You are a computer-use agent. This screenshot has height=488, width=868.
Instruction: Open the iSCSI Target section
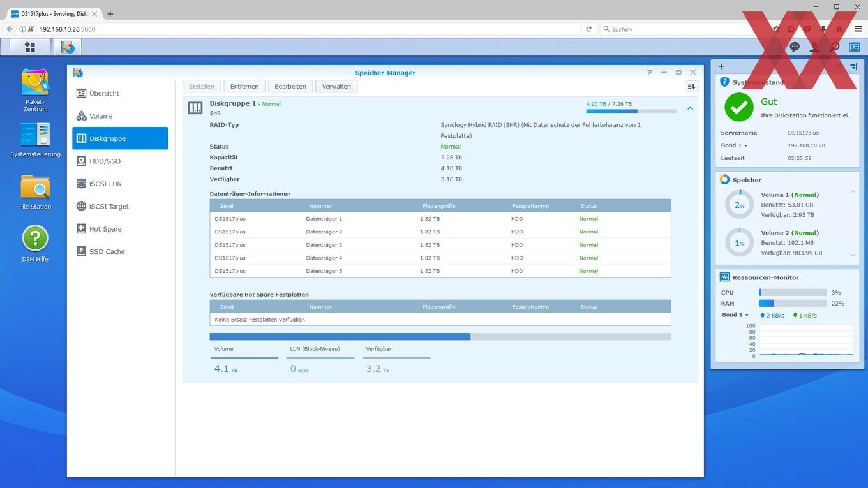[120, 206]
